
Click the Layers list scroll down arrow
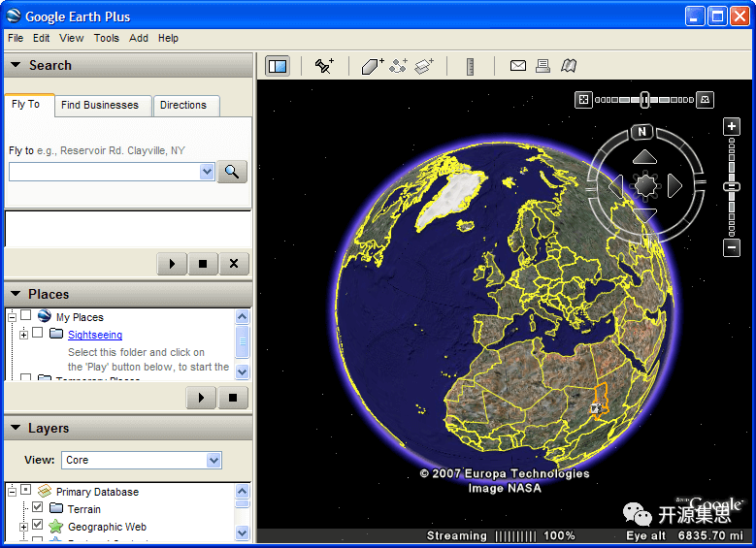coord(243,532)
